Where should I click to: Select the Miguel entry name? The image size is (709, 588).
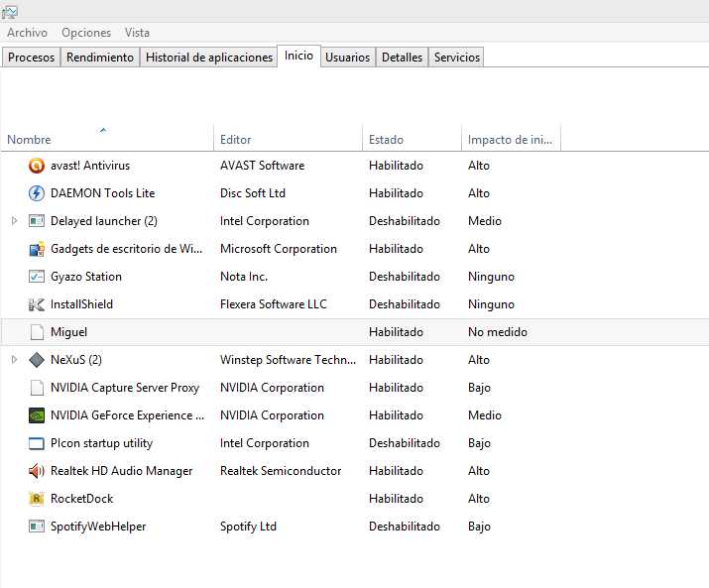pyautogui.click(x=68, y=332)
